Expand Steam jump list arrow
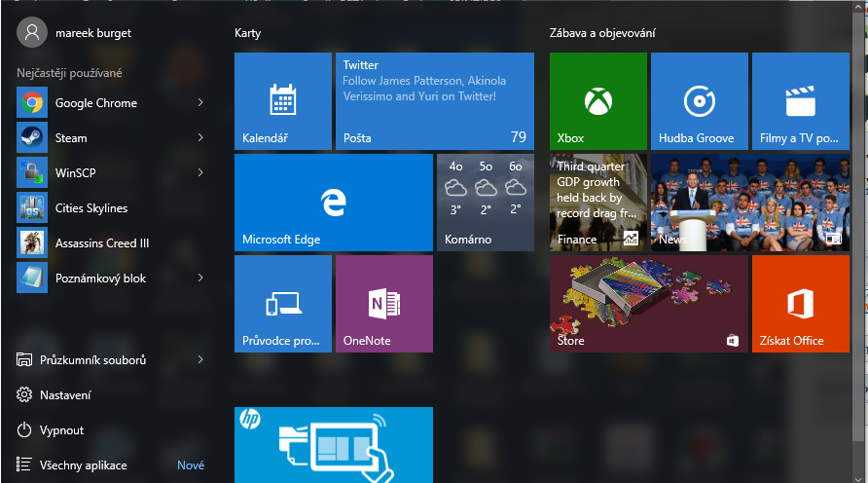 click(x=200, y=137)
